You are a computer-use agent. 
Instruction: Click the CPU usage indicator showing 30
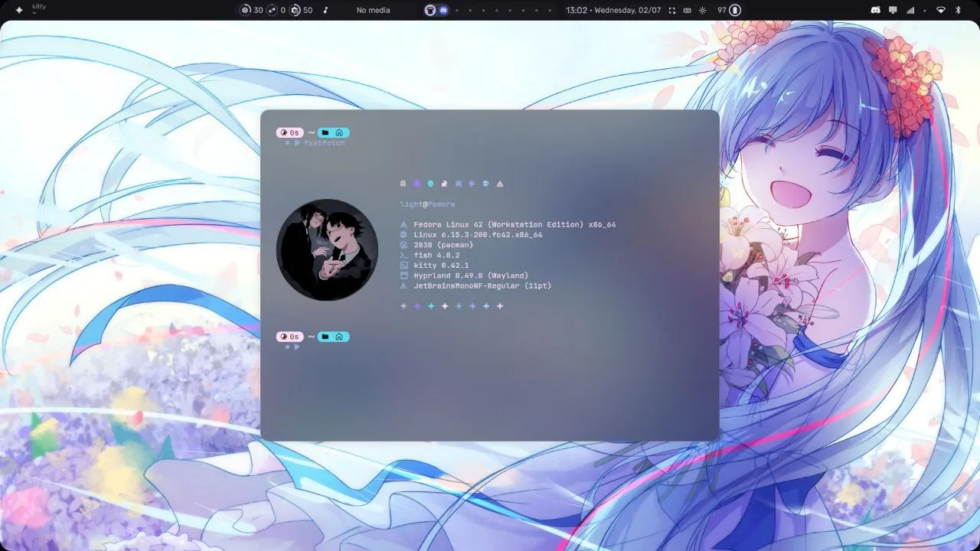(x=251, y=10)
